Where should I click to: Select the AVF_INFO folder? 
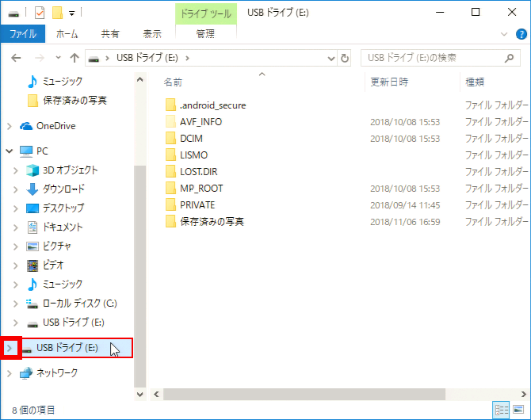point(193,122)
